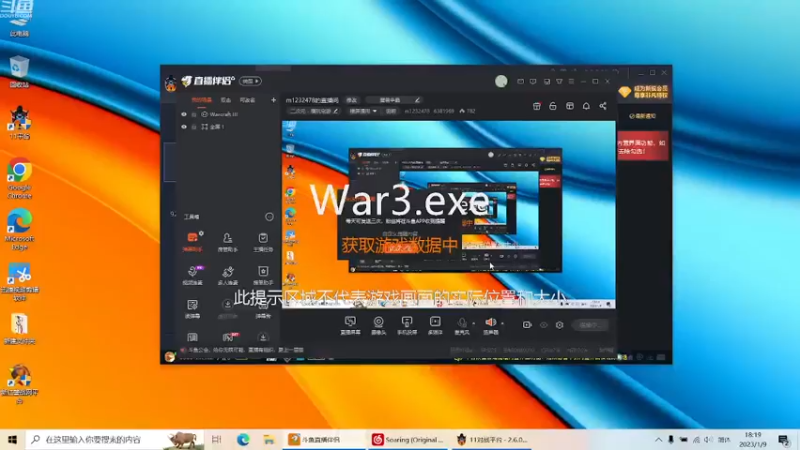Open the 最新通知 notices header

point(643,116)
